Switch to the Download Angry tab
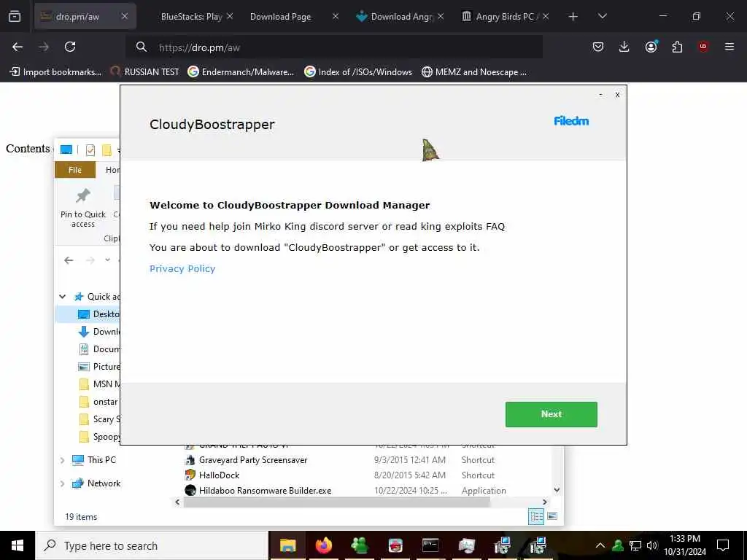The width and height of the screenshot is (747, 560). click(402, 17)
